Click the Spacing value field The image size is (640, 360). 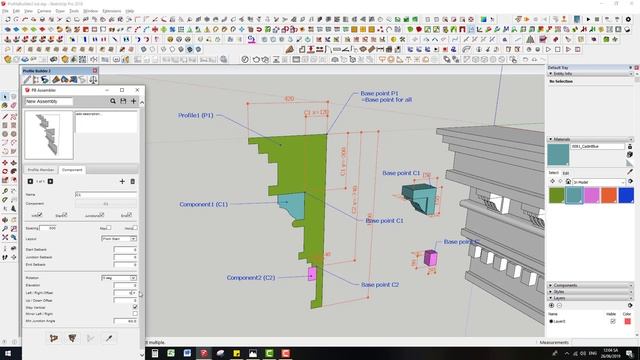point(48,228)
